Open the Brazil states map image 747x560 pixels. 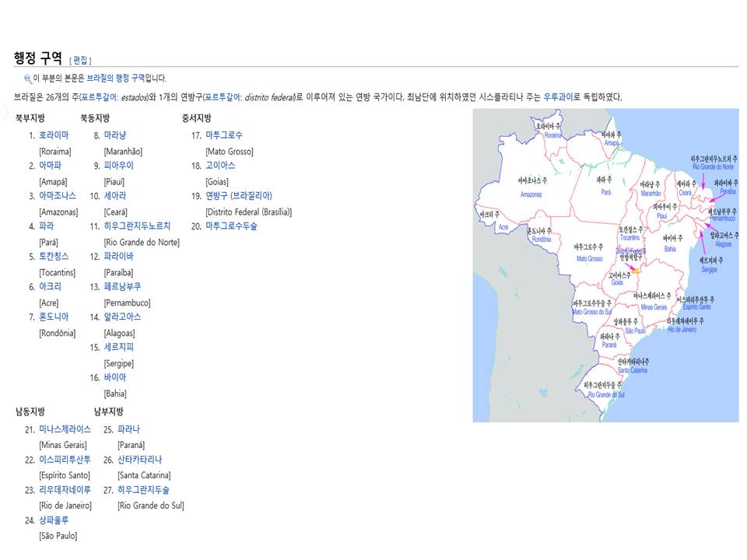pyautogui.click(x=605, y=265)
